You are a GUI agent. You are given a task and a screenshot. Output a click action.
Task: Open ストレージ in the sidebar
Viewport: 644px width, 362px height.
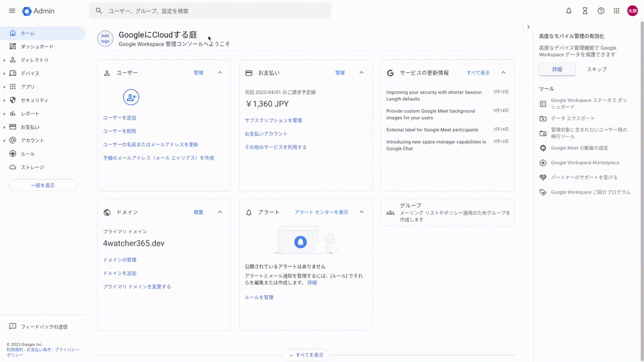point(43,167)
